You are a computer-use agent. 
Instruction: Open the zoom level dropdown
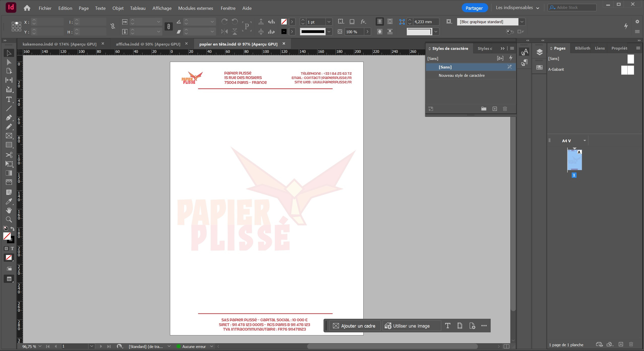click(x=40, y=346)
